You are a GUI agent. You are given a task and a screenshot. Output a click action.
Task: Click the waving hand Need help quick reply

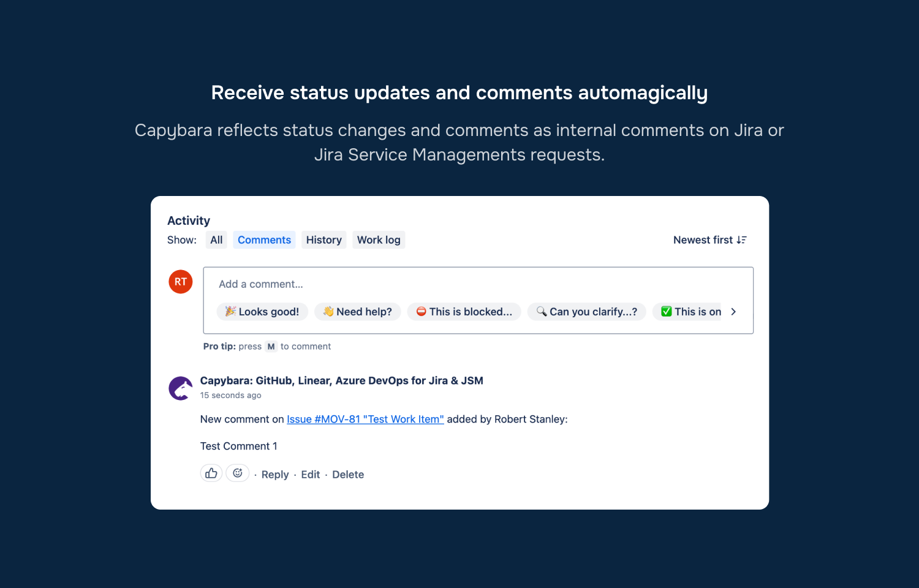tap(358, 311)
